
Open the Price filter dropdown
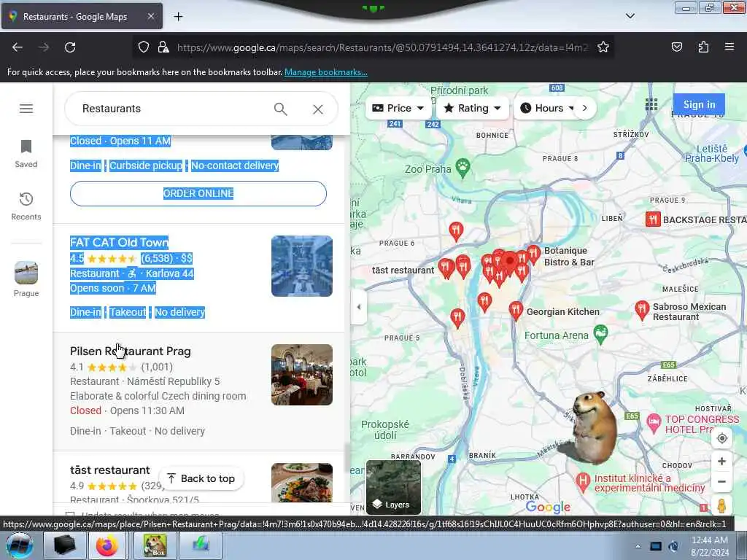398,108
